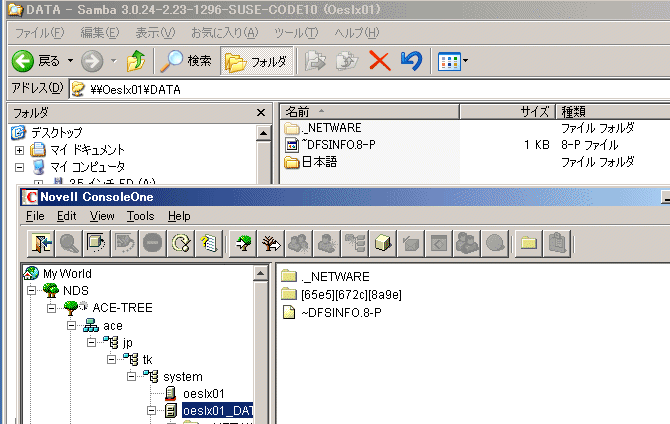670x424 pixels.
Task: Click the grayed users-with-cylinder icon in ConsoleOne
Action: tap(467, 244)
